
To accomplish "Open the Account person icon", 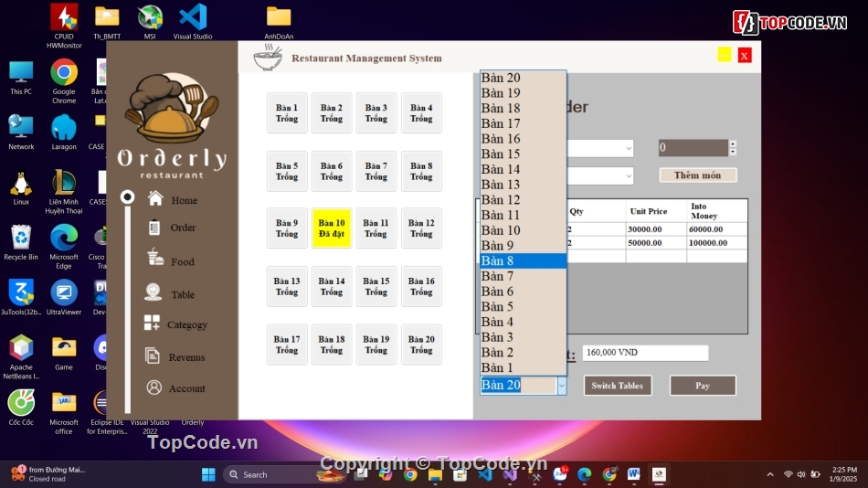I will [x=153, y=387].
